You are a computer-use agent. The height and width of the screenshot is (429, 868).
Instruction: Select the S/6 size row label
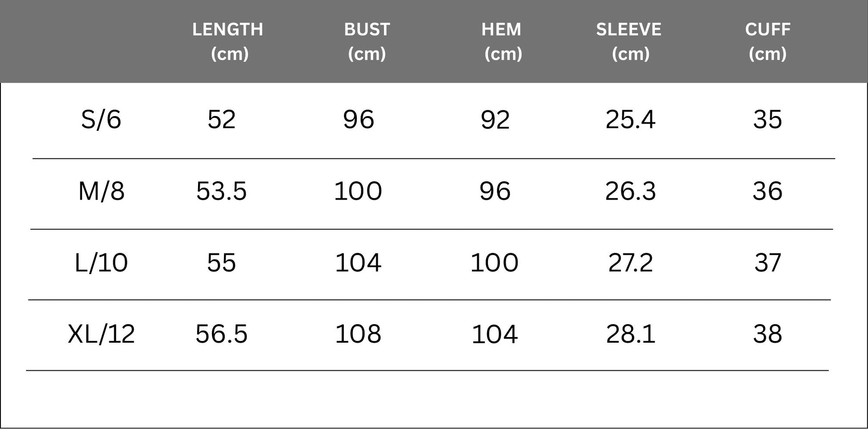pos(101,120)
